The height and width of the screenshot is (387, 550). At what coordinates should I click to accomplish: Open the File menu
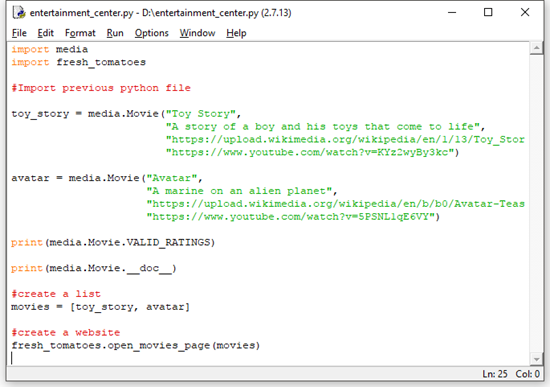tap(19, 33)
